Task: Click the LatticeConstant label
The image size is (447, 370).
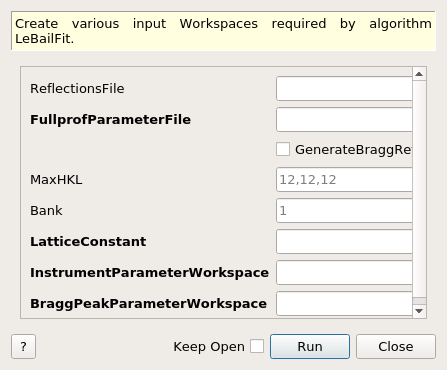Action: (88, 242)
